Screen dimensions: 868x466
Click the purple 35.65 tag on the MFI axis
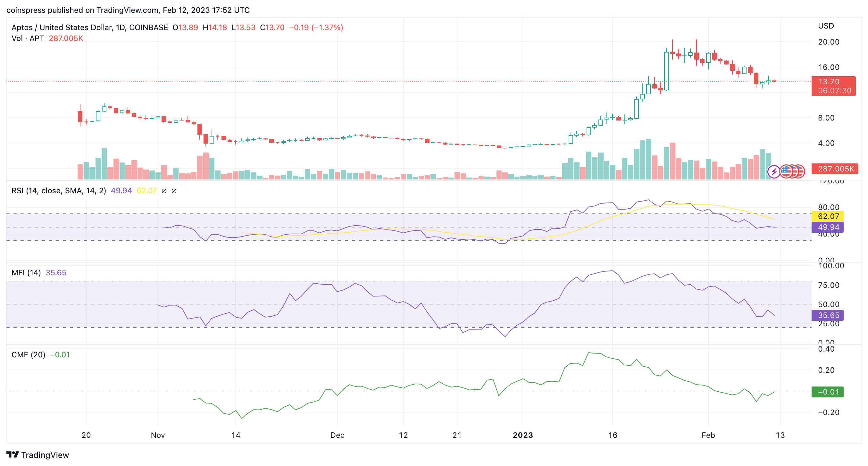828,315
